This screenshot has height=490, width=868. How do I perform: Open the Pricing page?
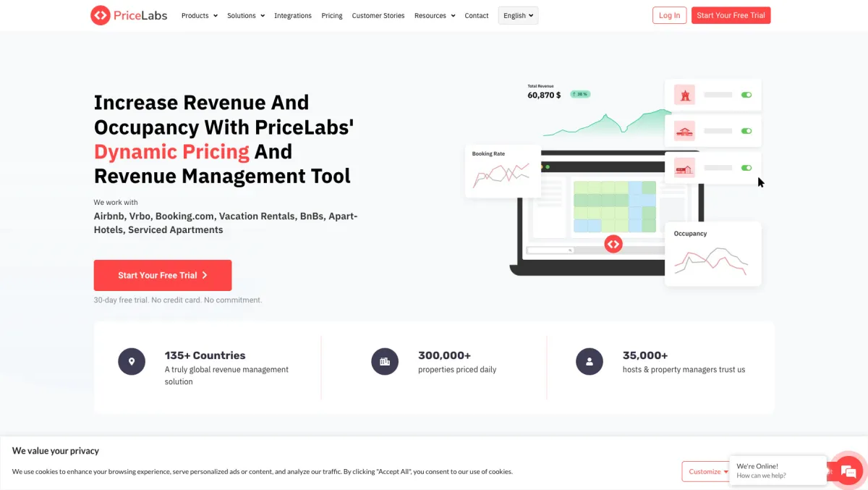[332, 15]
